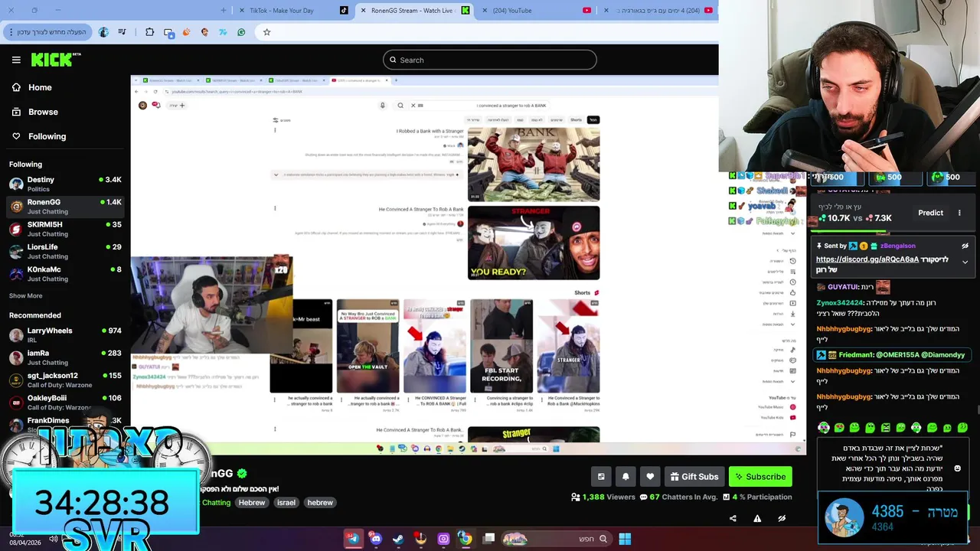Click zBengalson username in pinned message
The width and height of the screenshot is (980, 551).
(897, 246)
